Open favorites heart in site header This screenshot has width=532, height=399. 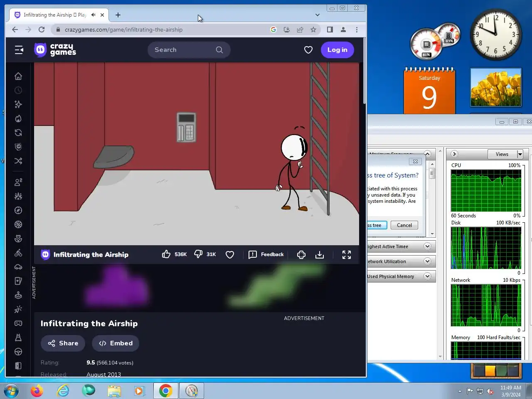(x=308, y=50)
